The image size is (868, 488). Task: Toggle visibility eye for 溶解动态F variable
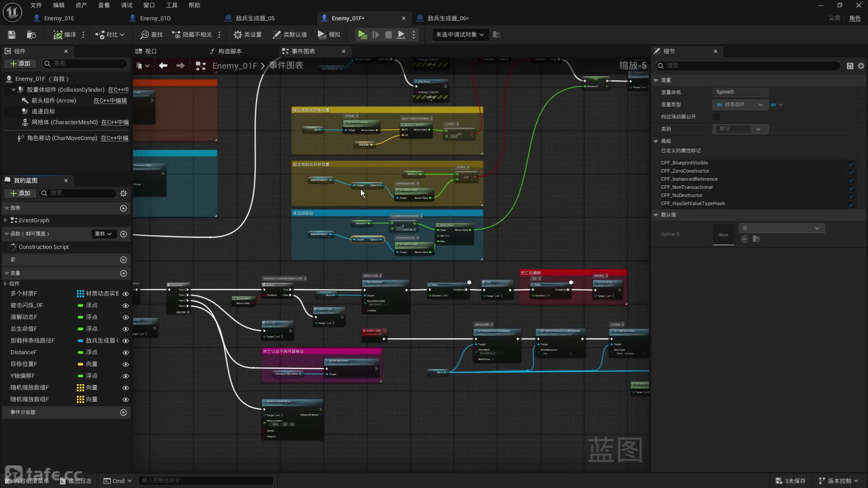[126, 317]
